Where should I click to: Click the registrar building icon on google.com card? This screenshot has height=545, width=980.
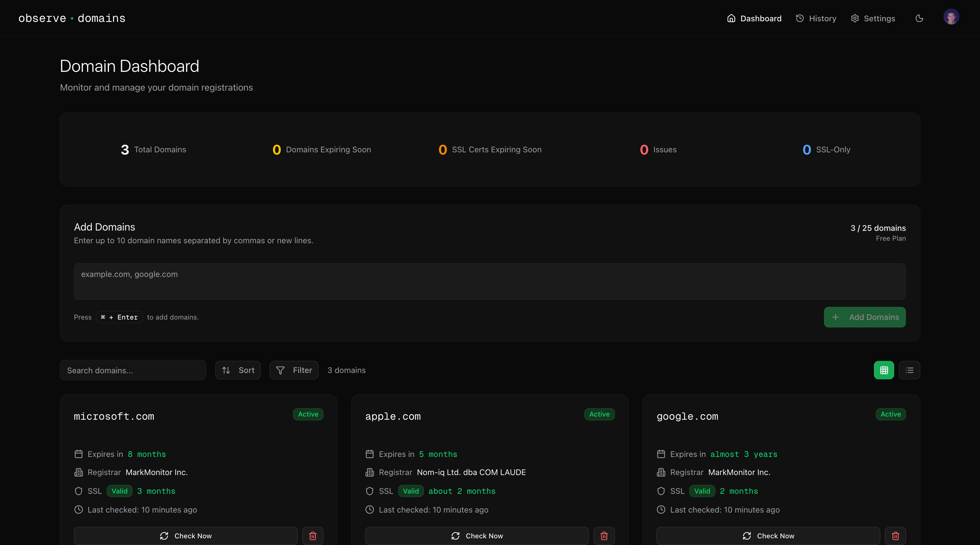661,472
